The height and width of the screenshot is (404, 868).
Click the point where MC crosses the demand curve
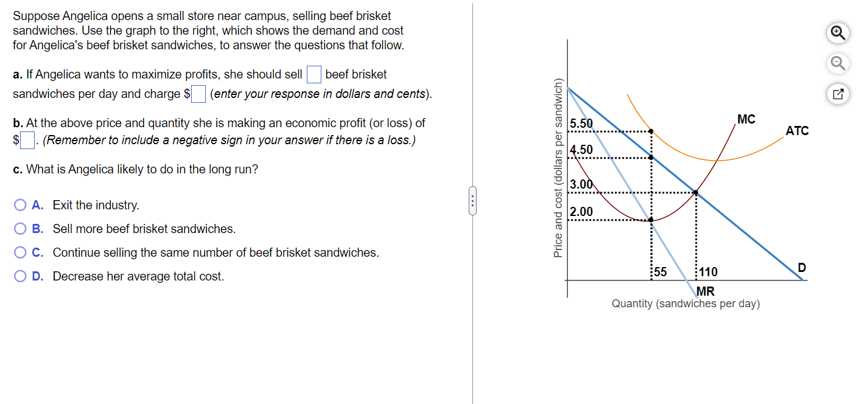(x=695, y=192)
